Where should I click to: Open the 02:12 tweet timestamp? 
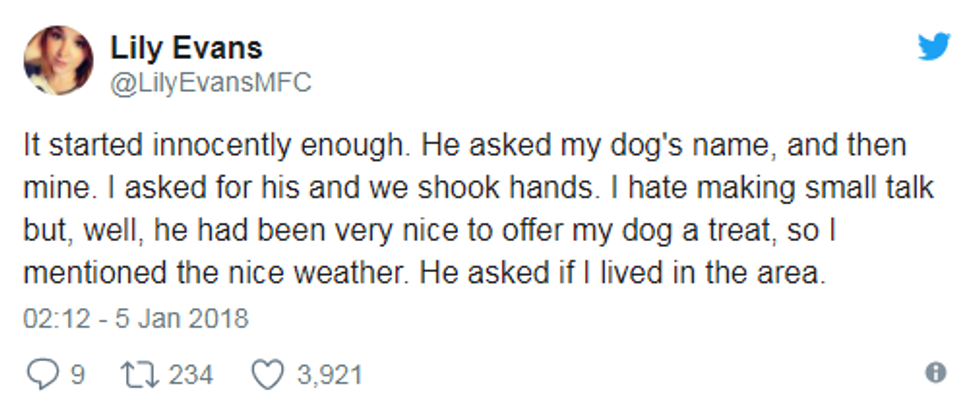[56, 318]
